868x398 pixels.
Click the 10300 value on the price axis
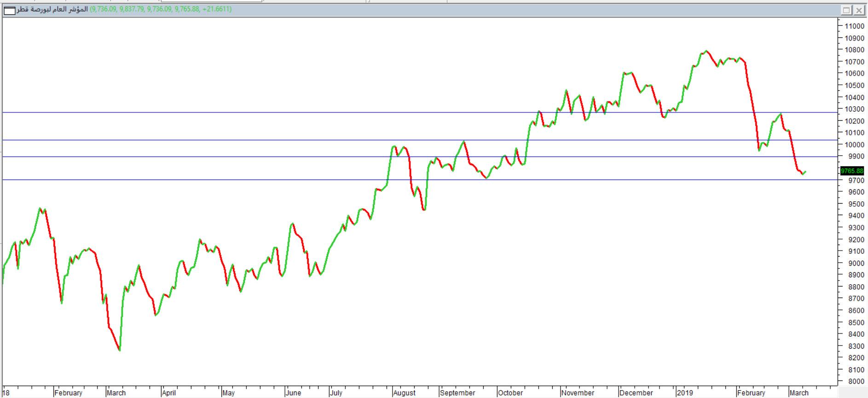854,109
